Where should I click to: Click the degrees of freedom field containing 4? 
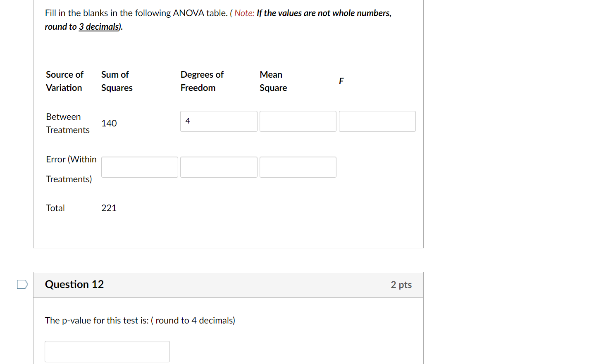(x=219, y=121)
